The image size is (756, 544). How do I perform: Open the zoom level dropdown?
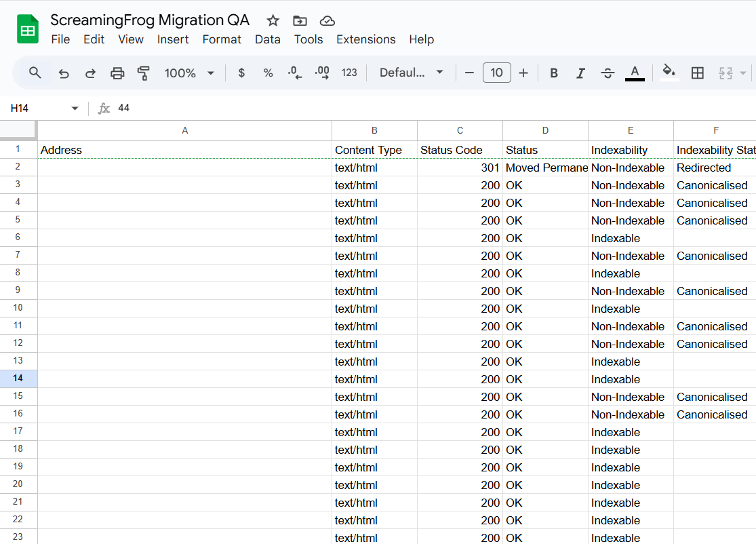189,73
